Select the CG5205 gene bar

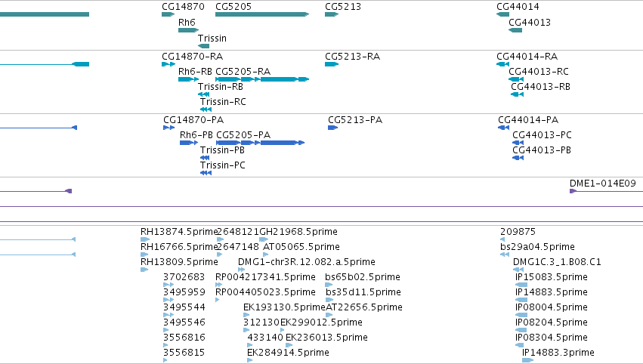262,14
